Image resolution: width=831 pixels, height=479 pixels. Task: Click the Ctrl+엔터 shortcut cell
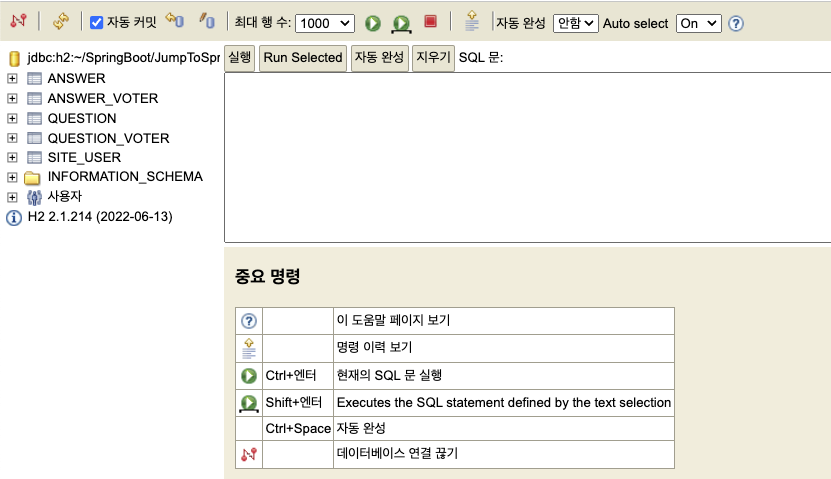(298, 376)
